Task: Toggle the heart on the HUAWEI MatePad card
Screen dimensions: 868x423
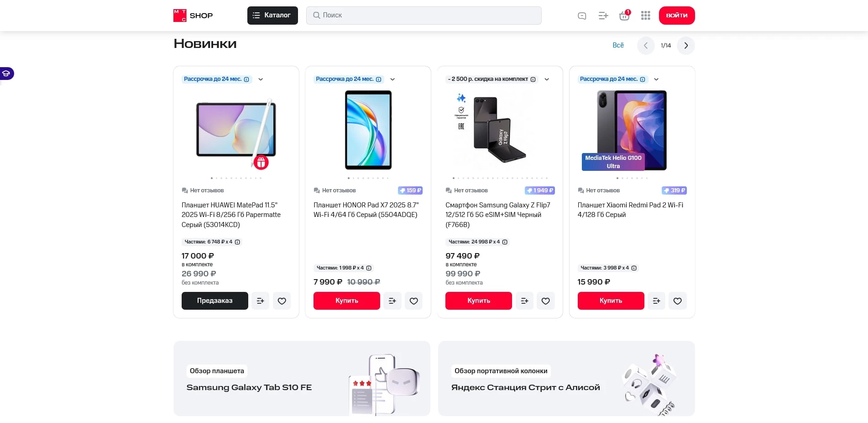Action: (282, 301)
